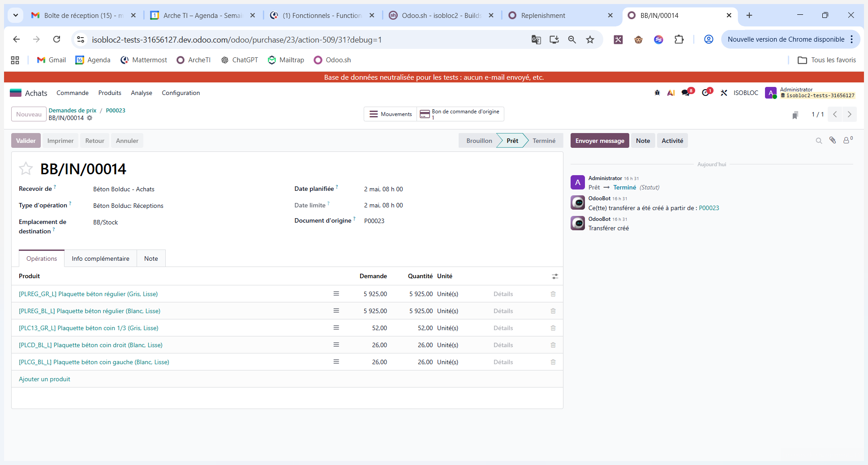Open the activities clock icon

pos(707,93)
